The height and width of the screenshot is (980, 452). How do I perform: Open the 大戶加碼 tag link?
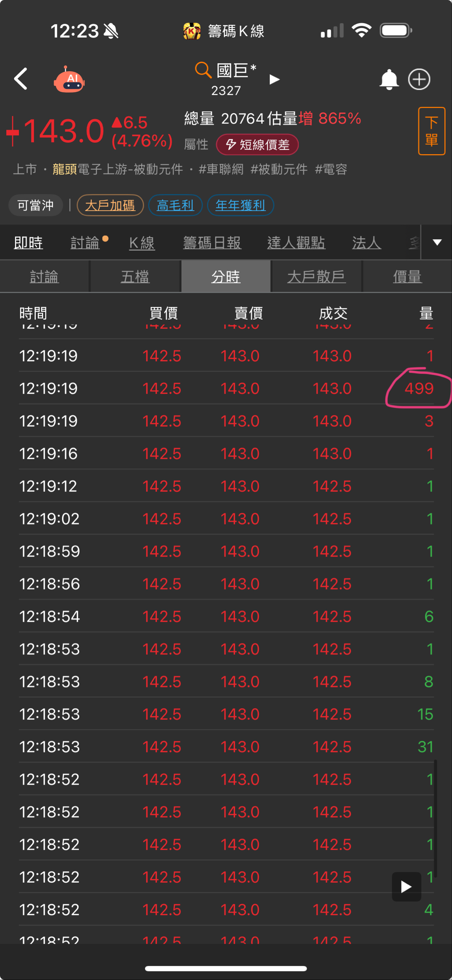[110, 205]
